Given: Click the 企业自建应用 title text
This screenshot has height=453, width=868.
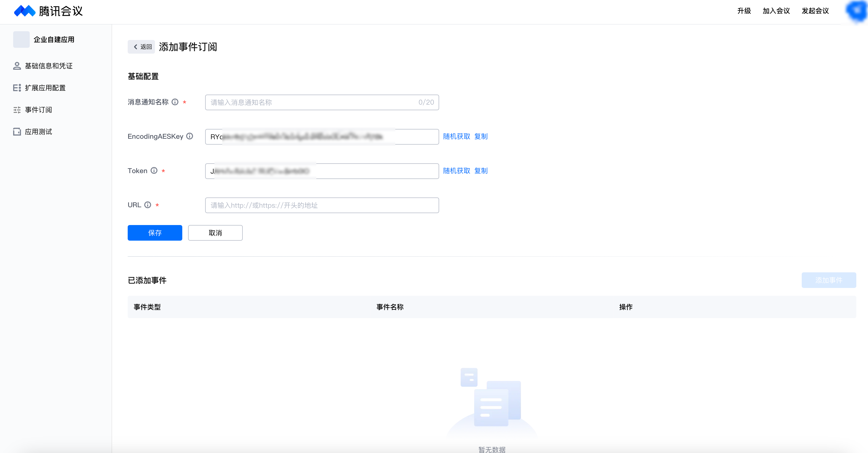Looking at the screenshot, I should pos(54,39).
